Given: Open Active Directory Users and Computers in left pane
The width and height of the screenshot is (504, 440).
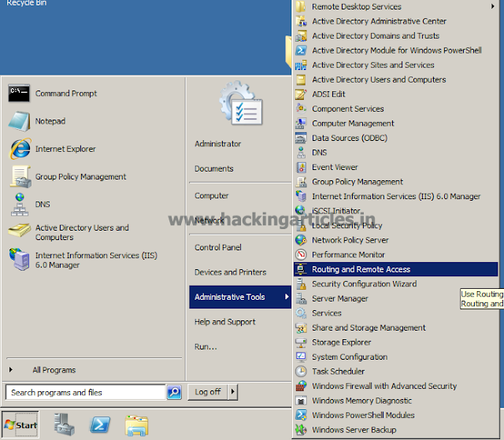Looking at the screenshot, I should (x=82, y=232).
